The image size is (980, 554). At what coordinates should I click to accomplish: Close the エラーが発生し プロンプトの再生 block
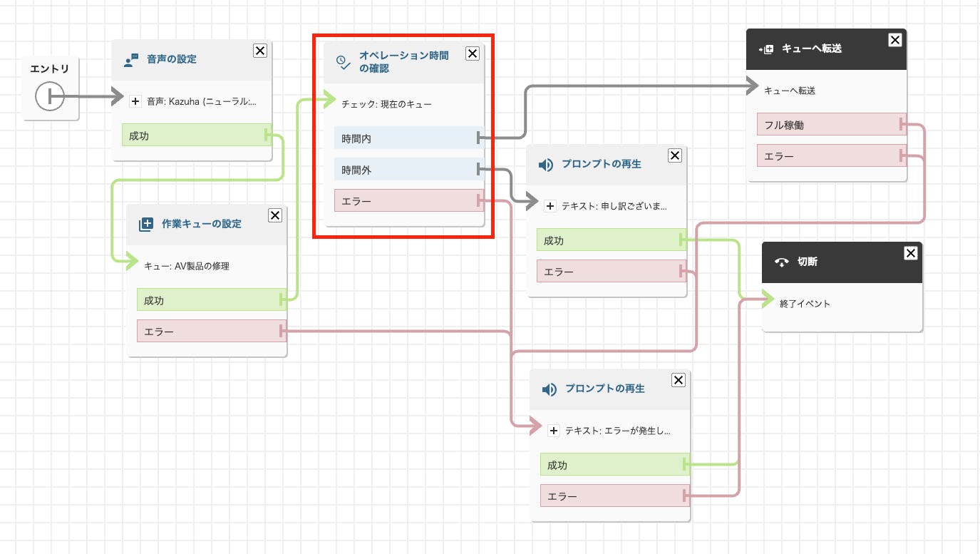679,380
